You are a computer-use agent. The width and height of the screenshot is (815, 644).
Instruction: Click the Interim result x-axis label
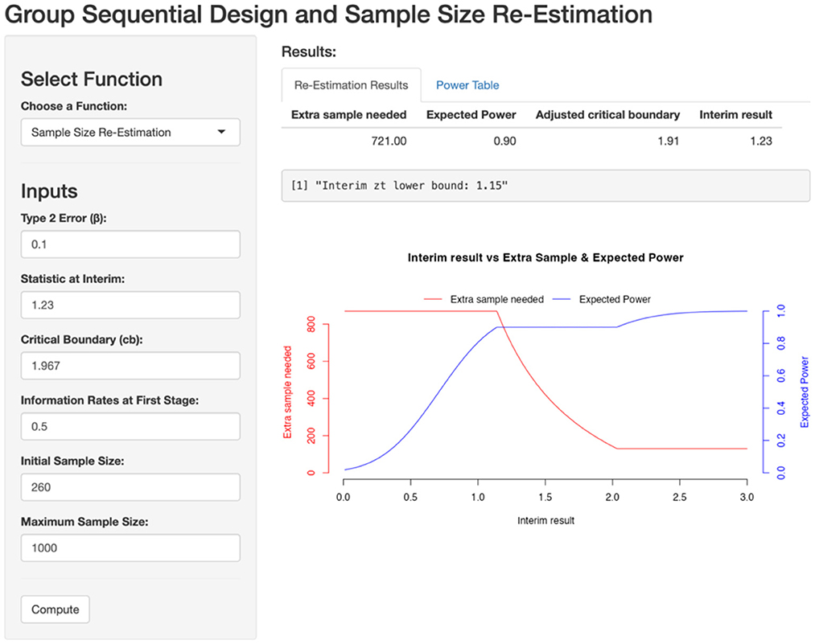pyautogui.click(x=545, y=520)
